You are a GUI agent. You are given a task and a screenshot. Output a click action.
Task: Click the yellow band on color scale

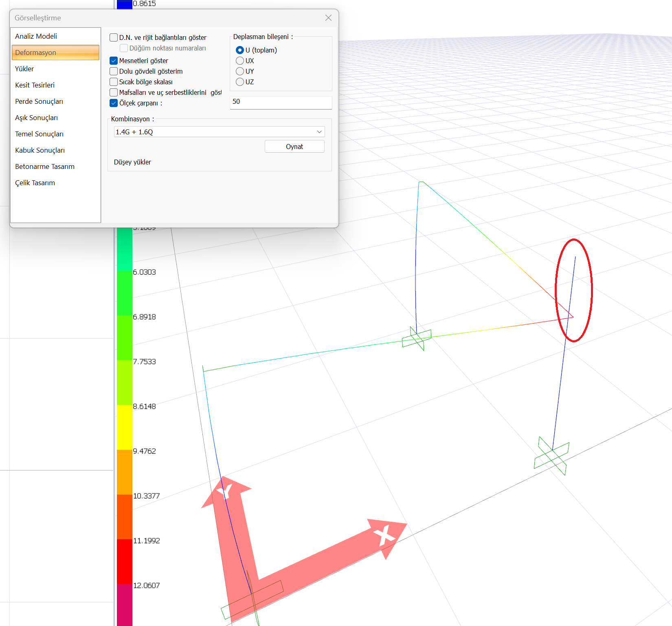(x=125, y=427)
